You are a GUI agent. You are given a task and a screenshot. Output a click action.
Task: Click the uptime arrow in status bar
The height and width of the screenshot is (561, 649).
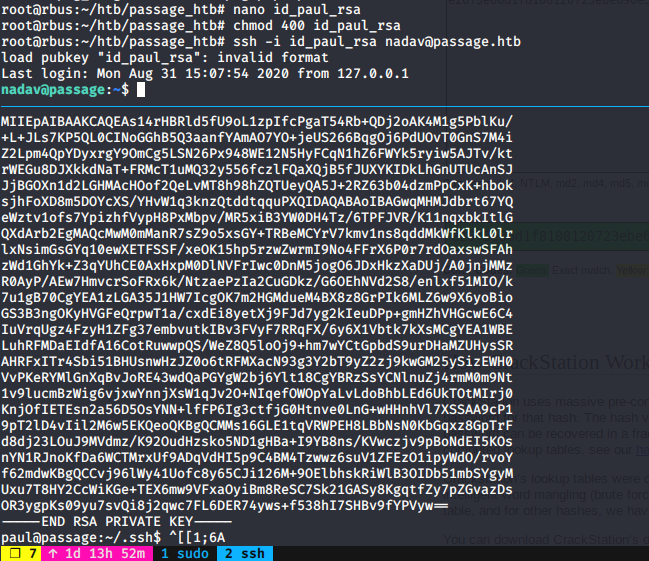click(x=50, y=552)
